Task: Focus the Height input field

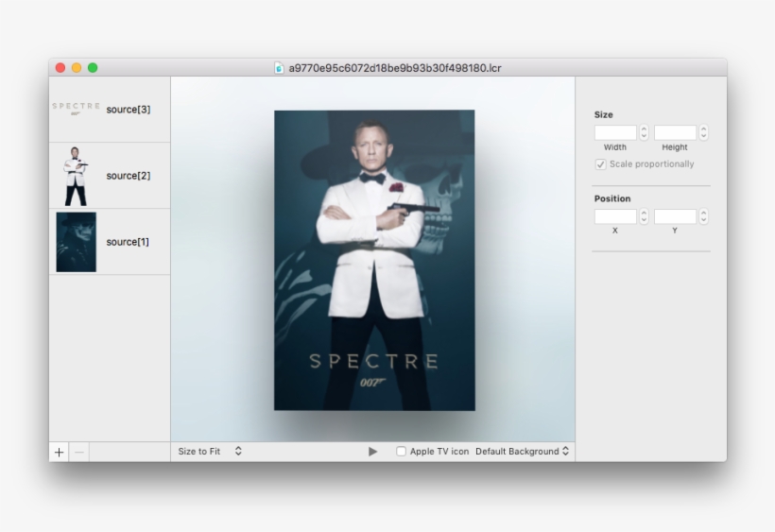Action: (675, 132)
